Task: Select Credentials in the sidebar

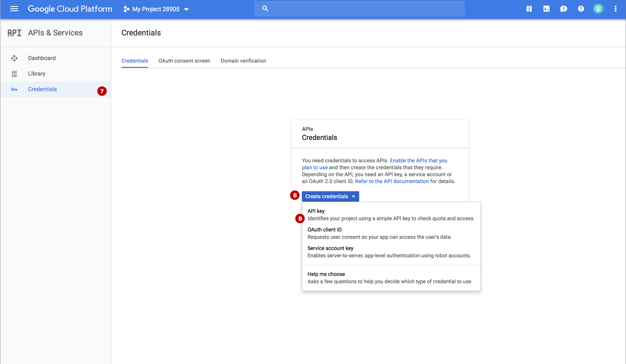Action: pyautogui.click(x=55, y=89)
